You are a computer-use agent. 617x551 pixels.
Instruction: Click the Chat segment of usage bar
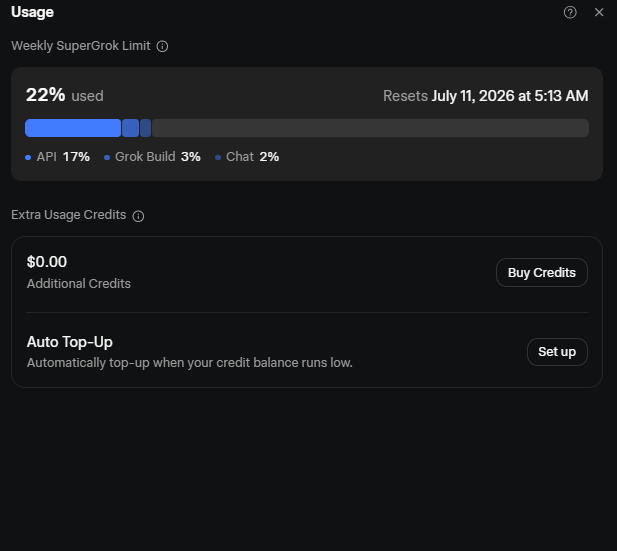145,128
